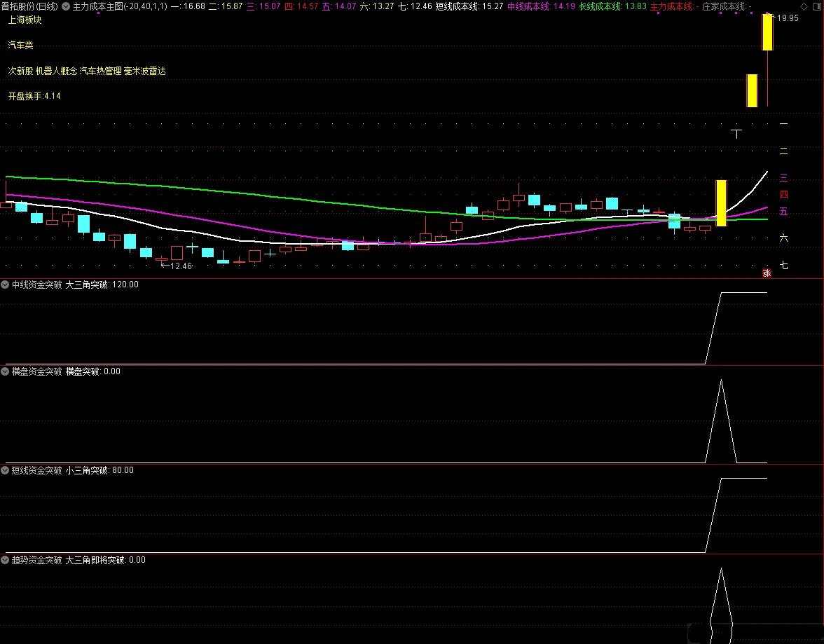Screen dimensions: 824x644
Task: Click the 晋拓股份(日线) stock title
Action: pos(29,6)
